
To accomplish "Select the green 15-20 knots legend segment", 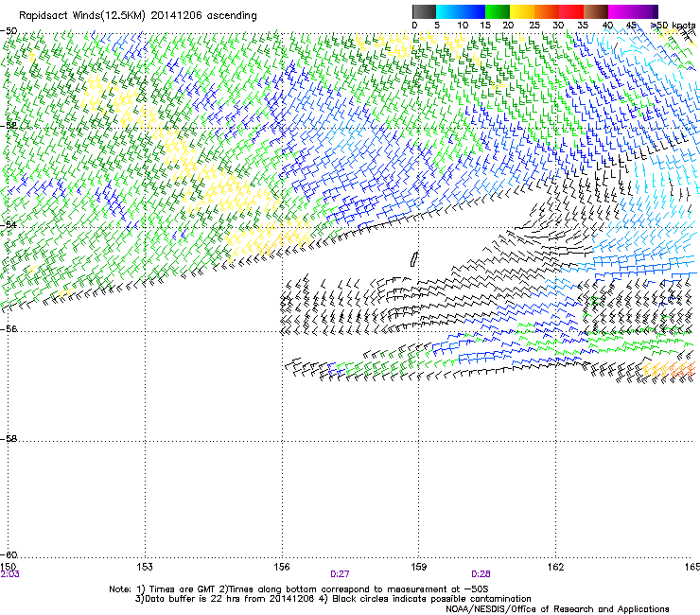I will pos(498,11).
